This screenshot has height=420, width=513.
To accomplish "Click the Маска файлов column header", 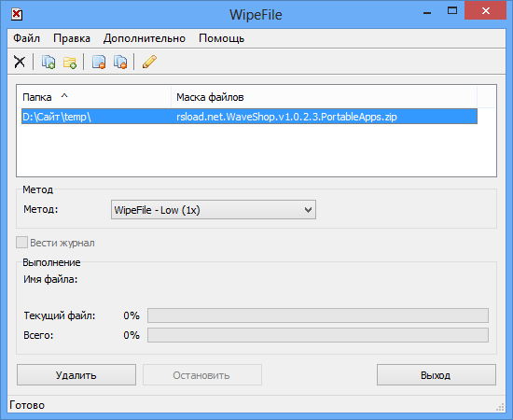I will point(324,97).
